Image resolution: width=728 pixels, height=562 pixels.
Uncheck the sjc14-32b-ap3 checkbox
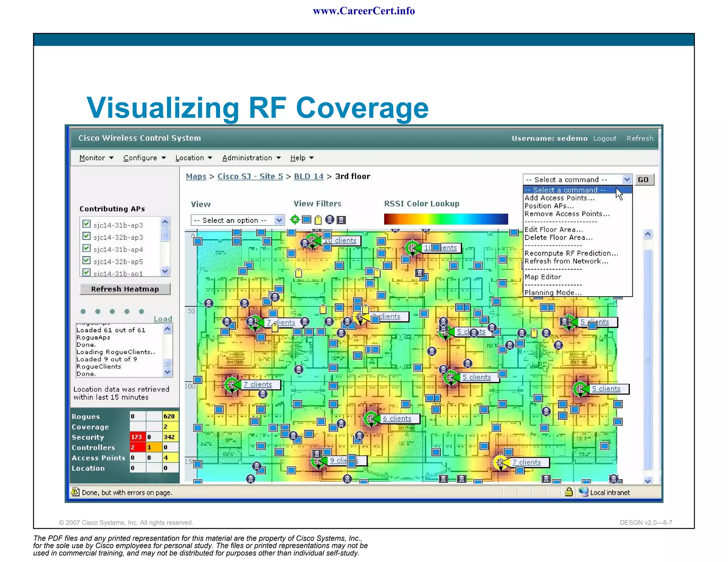pyautogui.click(x=86, y=236)
